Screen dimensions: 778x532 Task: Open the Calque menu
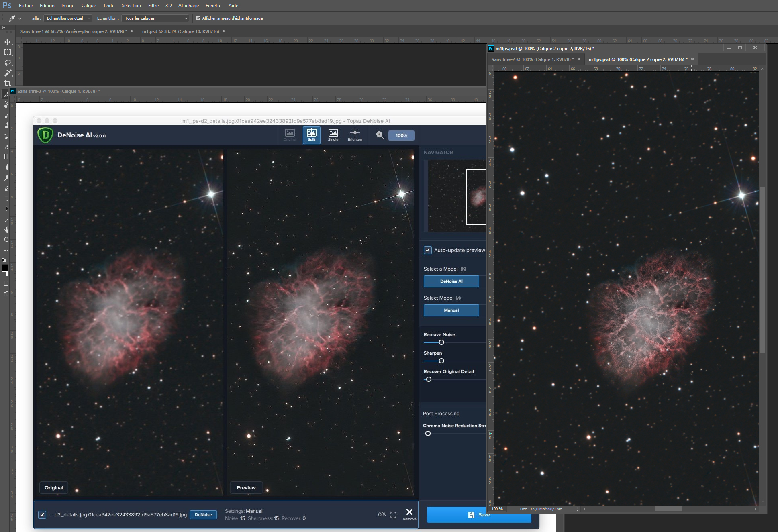point(89,6)
